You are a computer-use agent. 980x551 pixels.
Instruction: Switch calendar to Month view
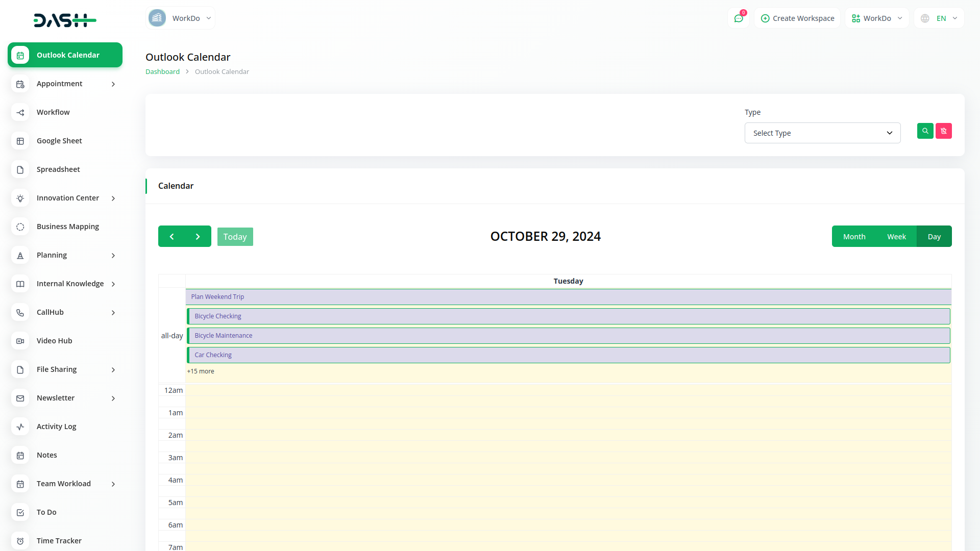pos(854,236)
